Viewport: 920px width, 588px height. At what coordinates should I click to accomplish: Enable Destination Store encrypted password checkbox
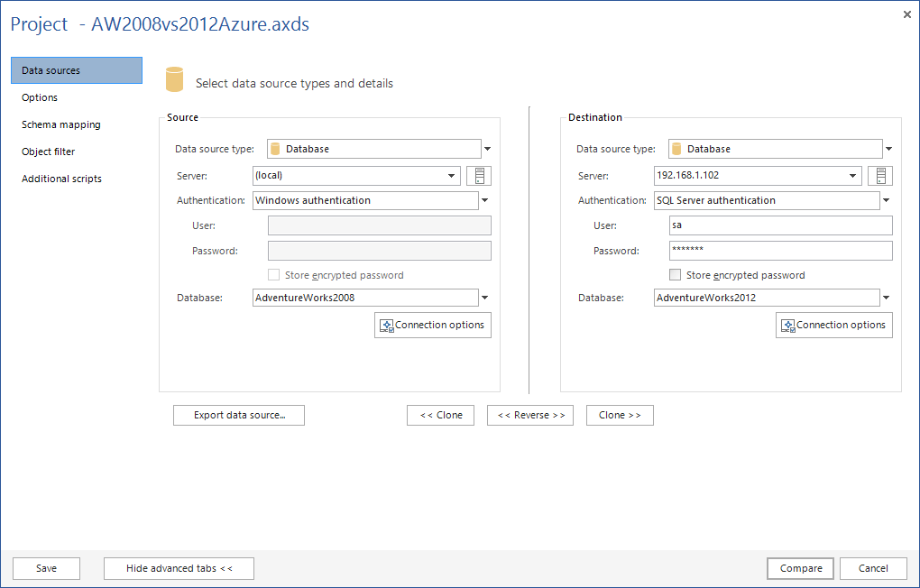675,275
